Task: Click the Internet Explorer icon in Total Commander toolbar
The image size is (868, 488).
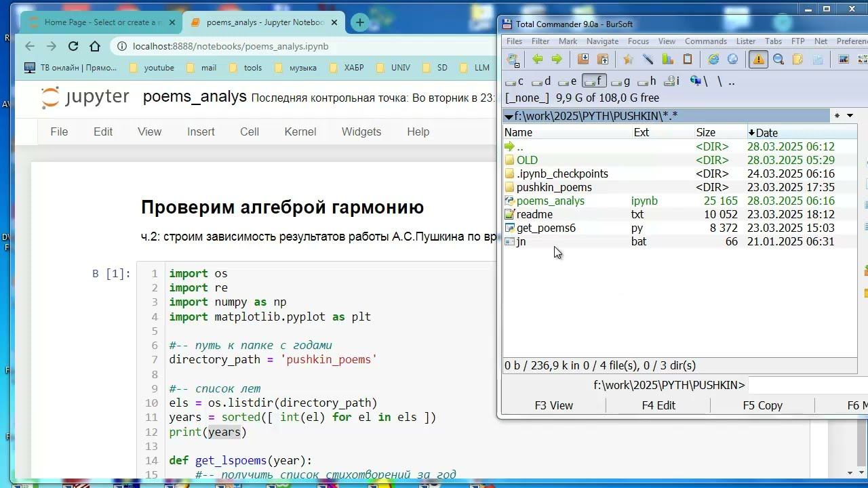Action: point(713,60)
